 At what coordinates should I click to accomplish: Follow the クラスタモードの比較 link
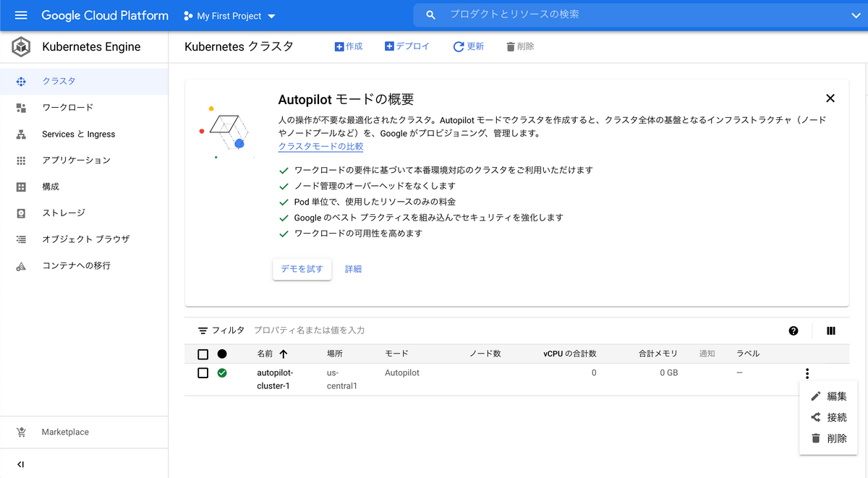(x=320, y=147)
